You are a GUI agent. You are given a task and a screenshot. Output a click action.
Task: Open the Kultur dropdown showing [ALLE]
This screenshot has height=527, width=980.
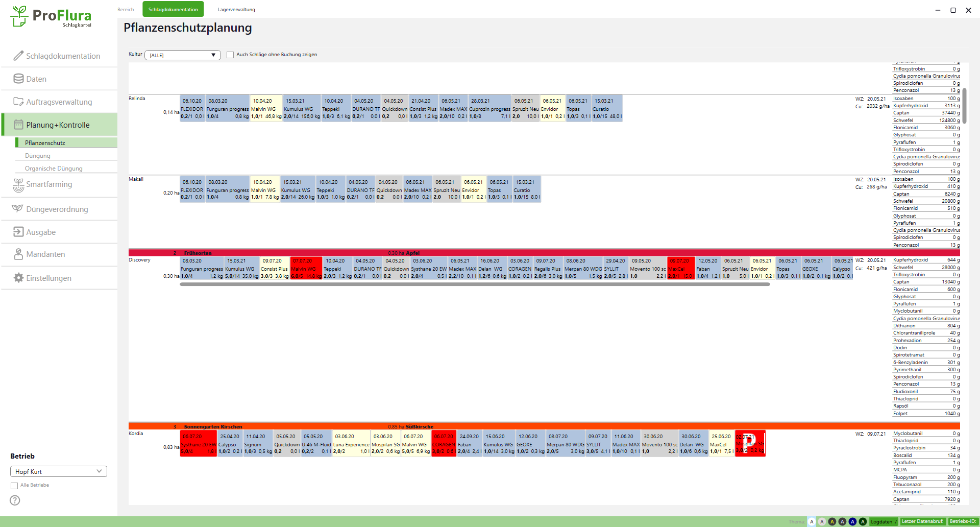click(182, 55)
